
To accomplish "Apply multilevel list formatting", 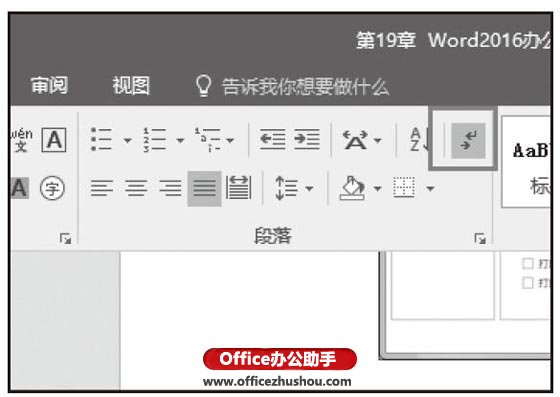I will (x=207, y=140).
